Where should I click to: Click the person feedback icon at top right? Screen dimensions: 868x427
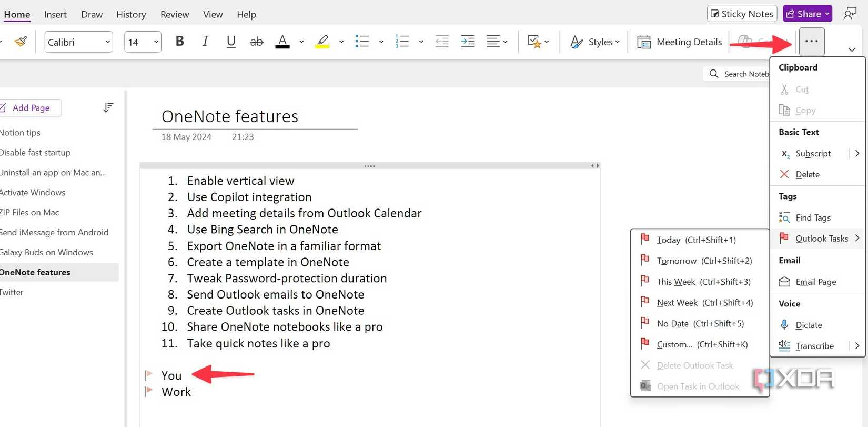point(850,14)
